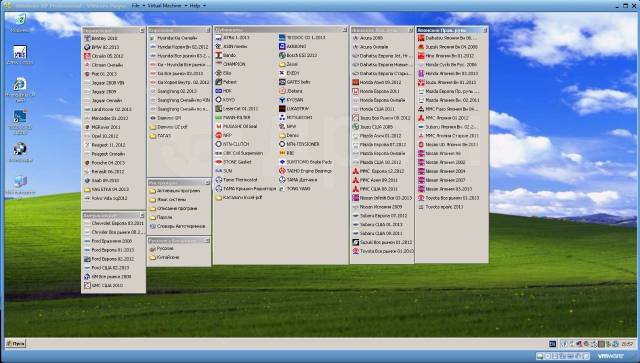Open the KOYO bearing catalog

(x=225, y=100)
